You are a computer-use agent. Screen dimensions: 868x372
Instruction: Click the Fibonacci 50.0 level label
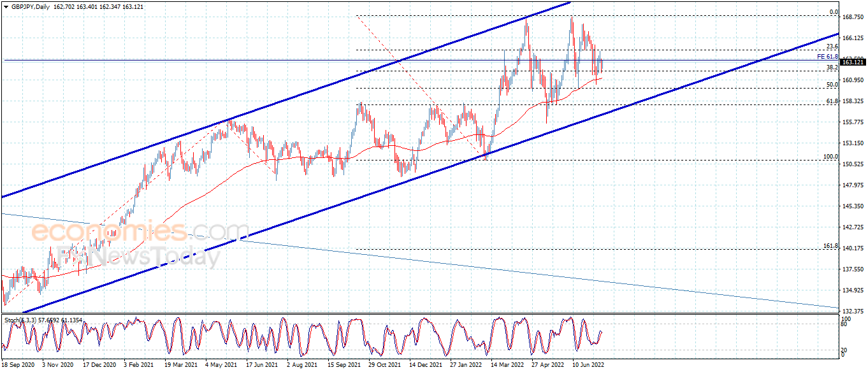point(832,84)
